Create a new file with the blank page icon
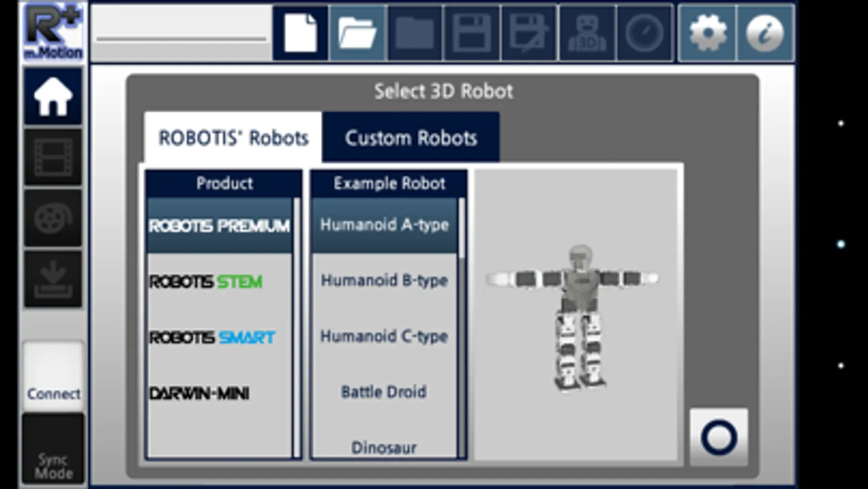The height and width of the screenshot is (489, 868). 300,33
